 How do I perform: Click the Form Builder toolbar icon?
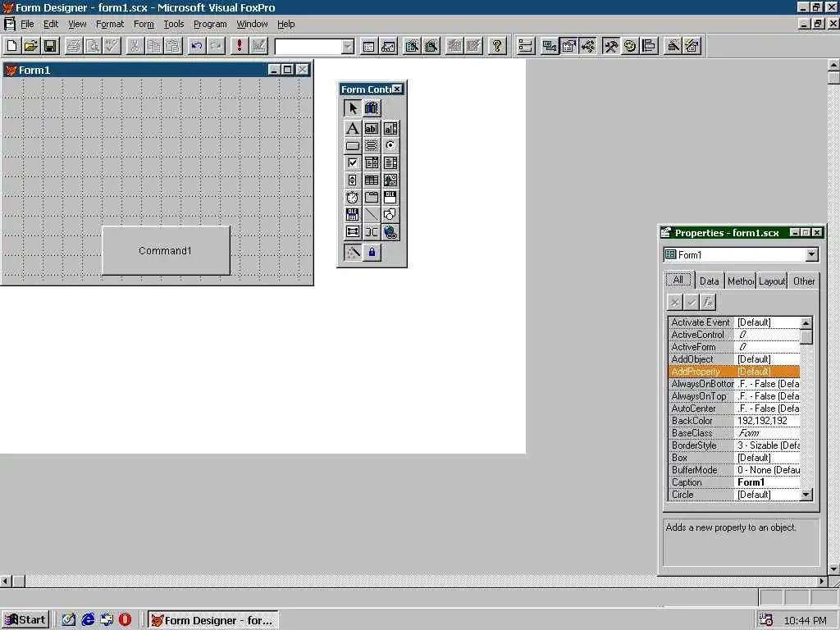point(673,46)
